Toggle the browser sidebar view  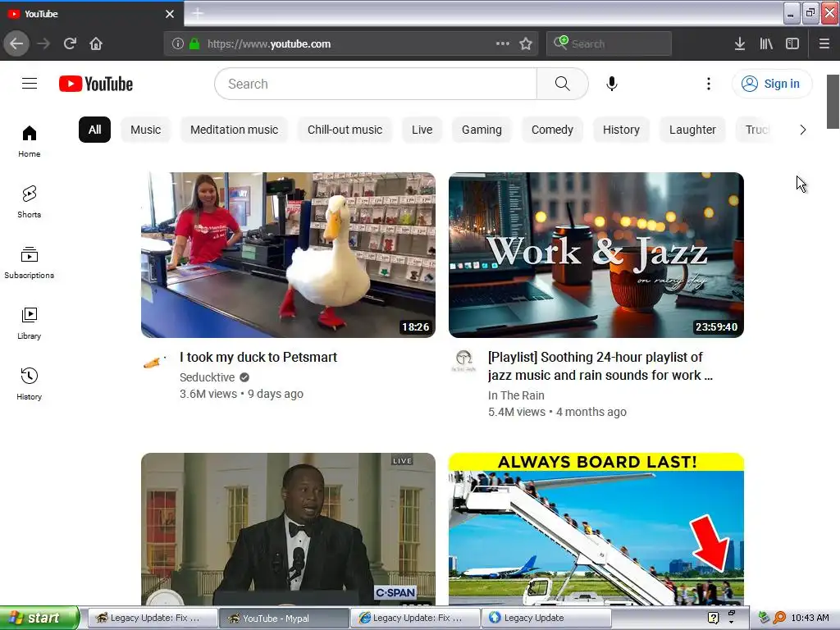click(792, 43)
